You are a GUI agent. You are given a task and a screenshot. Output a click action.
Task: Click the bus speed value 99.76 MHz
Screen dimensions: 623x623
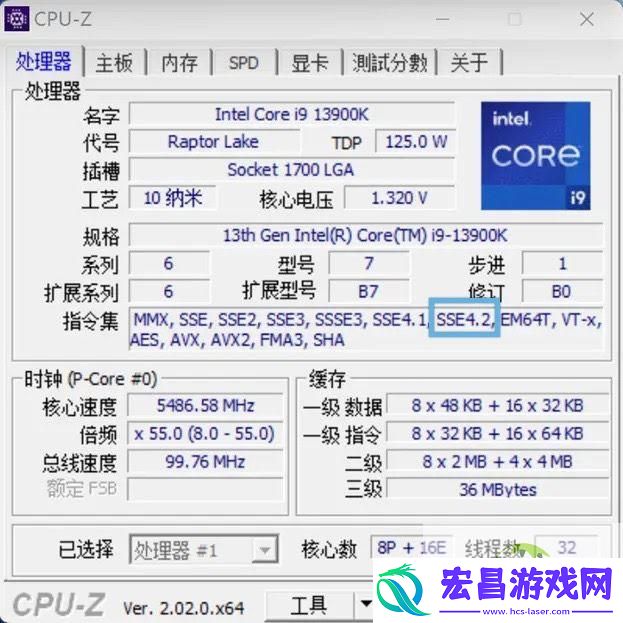[205, 462]
